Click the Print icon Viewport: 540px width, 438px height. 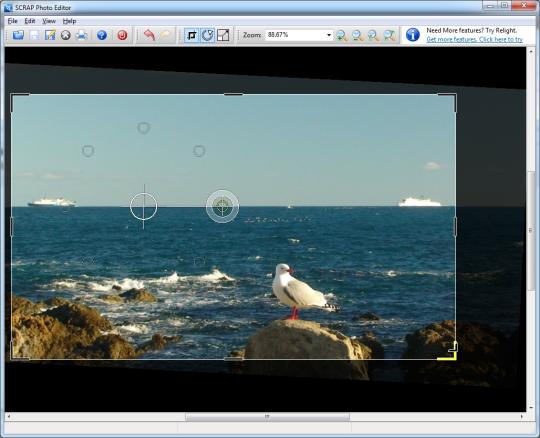[x=82, y=35]
